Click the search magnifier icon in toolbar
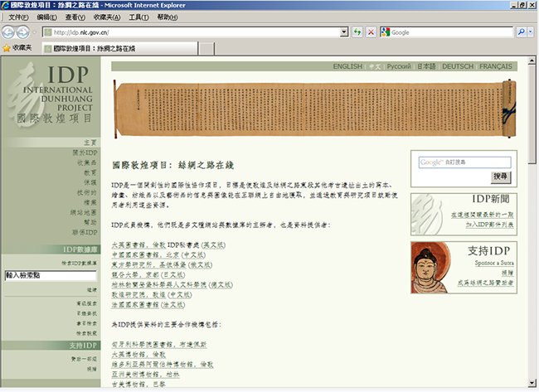 click(522, 32)
